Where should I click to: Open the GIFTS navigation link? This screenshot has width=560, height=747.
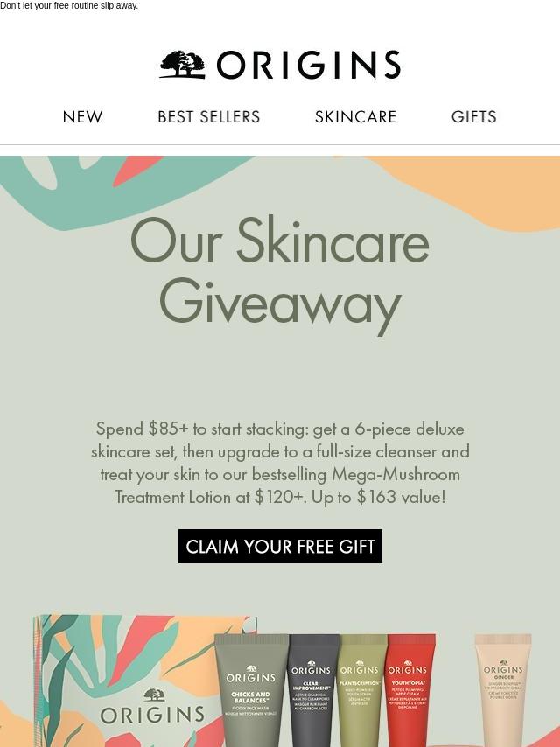(x=473, y=116)
